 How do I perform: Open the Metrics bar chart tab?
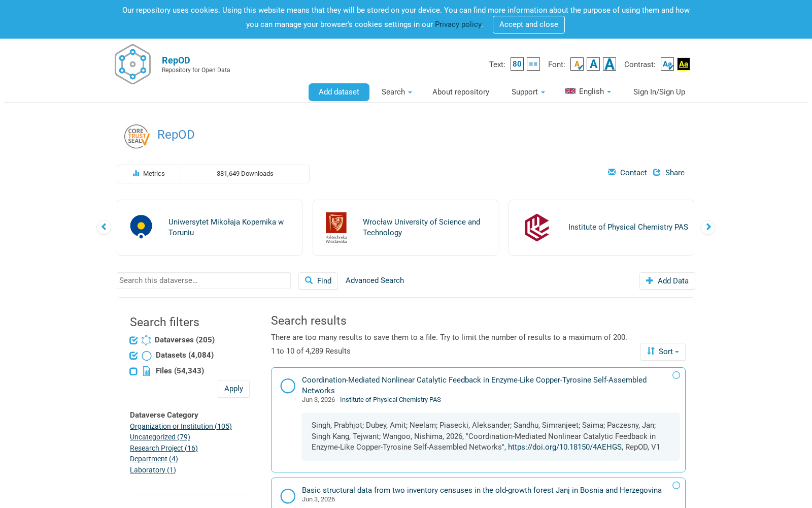point(149,174)
